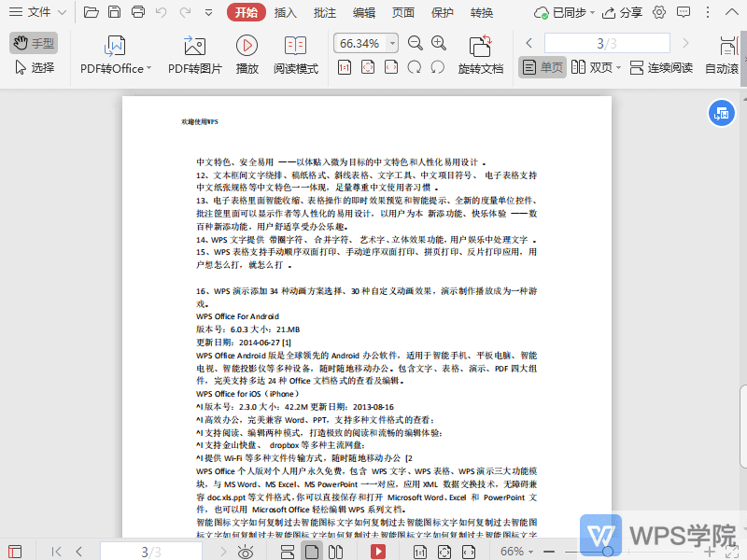This screenshot has width=747, height=560.
Task: Click the eye icon in status bar
Action: (x=246, y=552)
